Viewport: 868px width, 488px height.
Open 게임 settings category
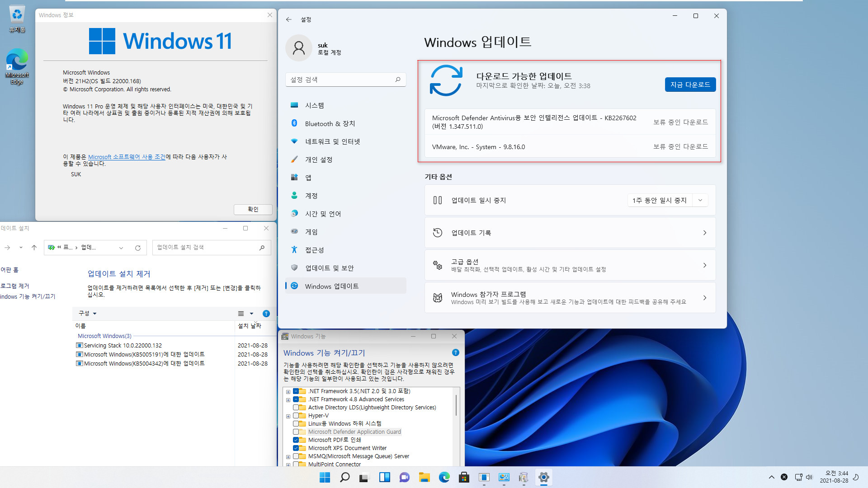(346, 232)
